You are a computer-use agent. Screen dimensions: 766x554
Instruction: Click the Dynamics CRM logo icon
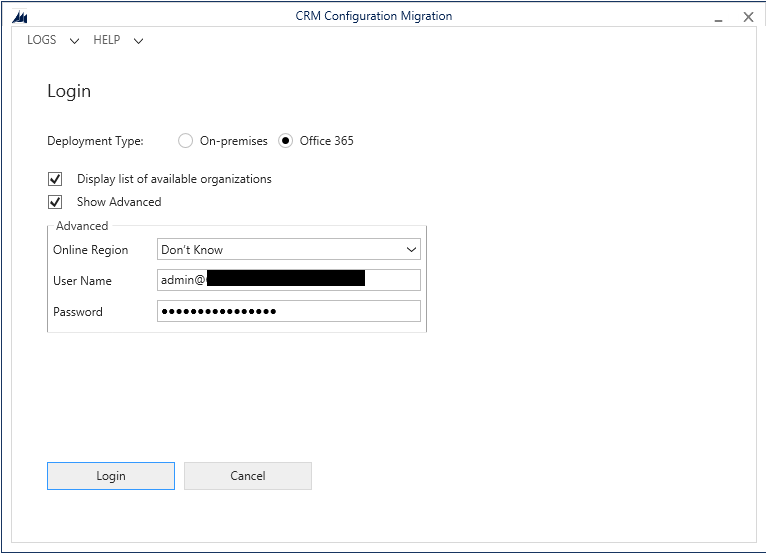pos(20,18)
